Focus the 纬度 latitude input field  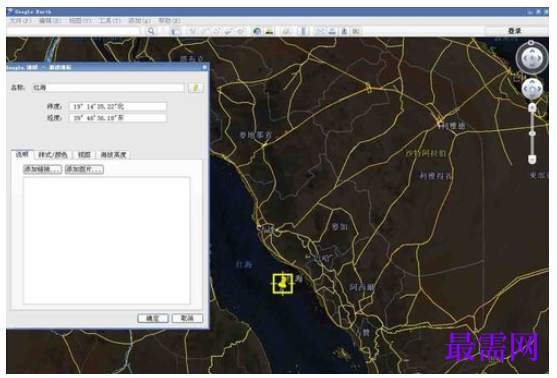click(118, 106)
